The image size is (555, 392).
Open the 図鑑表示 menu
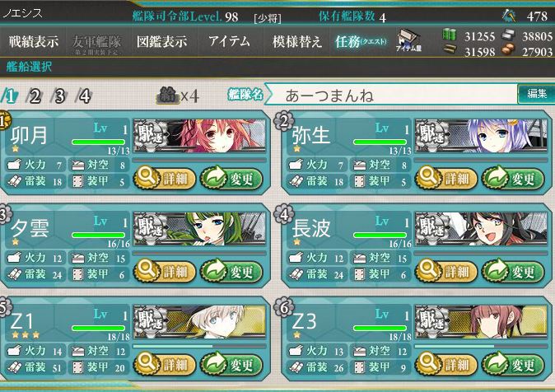[161, 41]
